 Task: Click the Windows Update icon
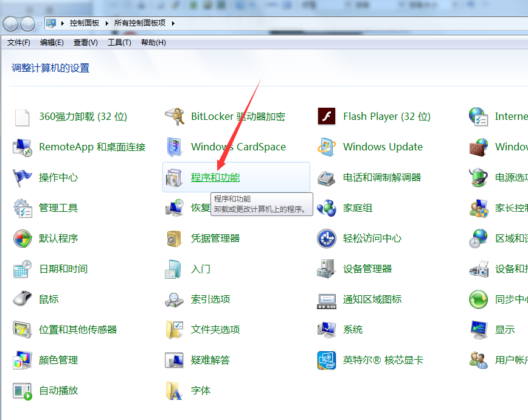click(x=327, y=147)
